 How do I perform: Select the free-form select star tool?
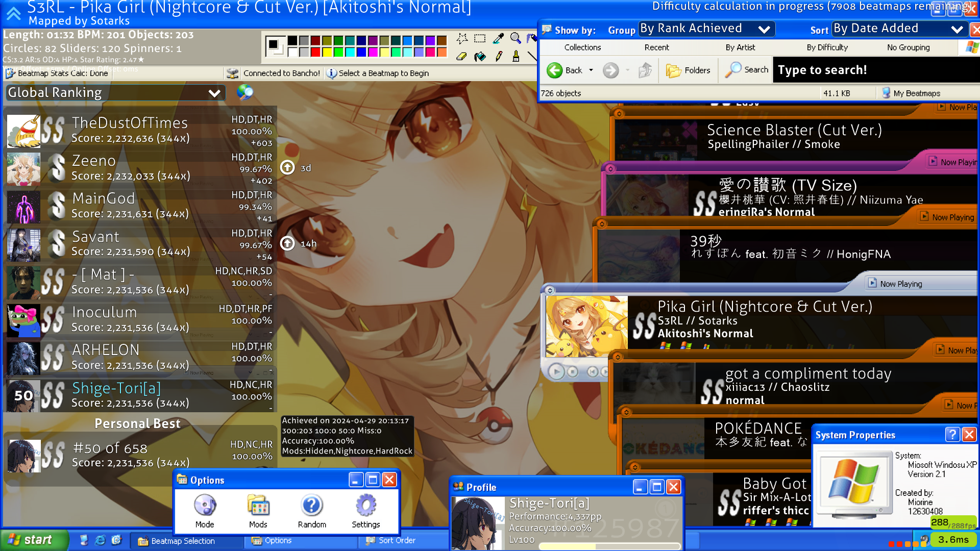tap(462, 38)
